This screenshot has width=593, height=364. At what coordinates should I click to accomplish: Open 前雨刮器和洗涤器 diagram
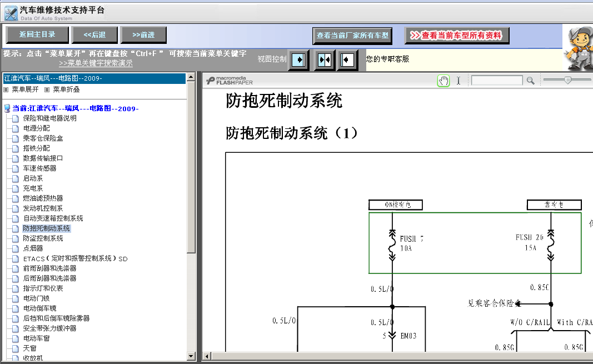(49, 268)
